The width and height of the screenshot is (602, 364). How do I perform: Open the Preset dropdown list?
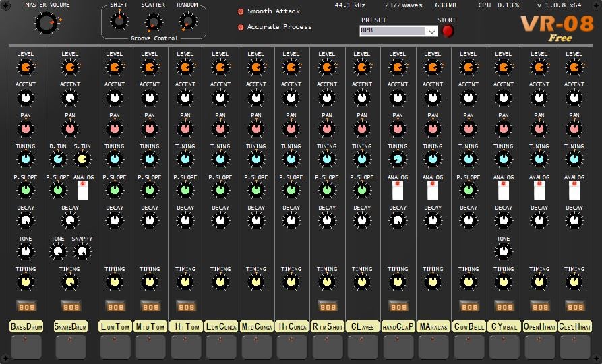click(x=431, y=31)
